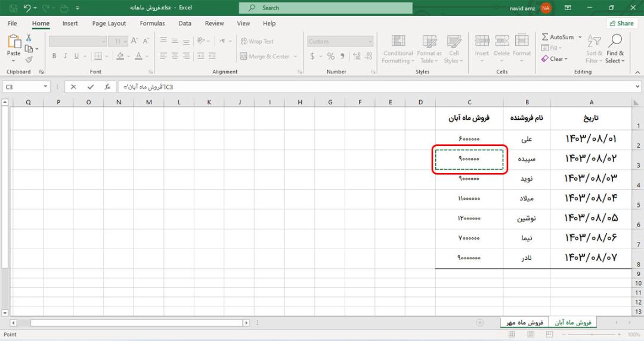Viewport: 644px width, 341px height.
Task: Select column C header
Action: tap(469, 103)
